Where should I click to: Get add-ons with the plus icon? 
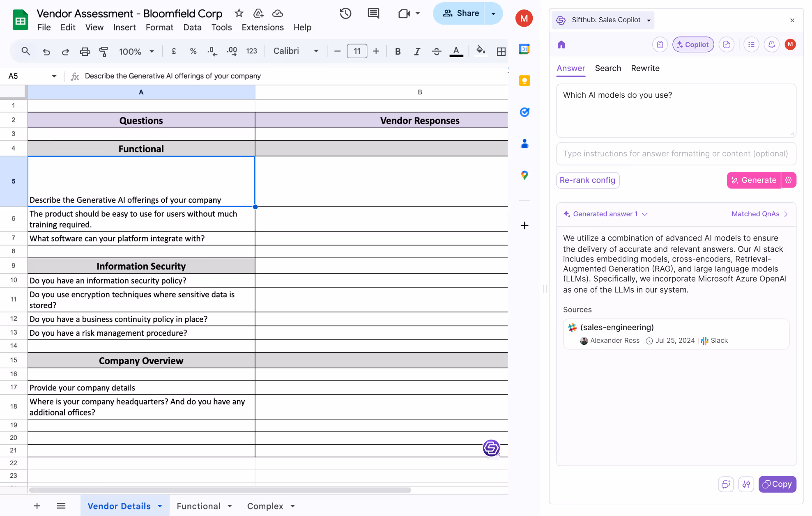click(x=524, y=225)
